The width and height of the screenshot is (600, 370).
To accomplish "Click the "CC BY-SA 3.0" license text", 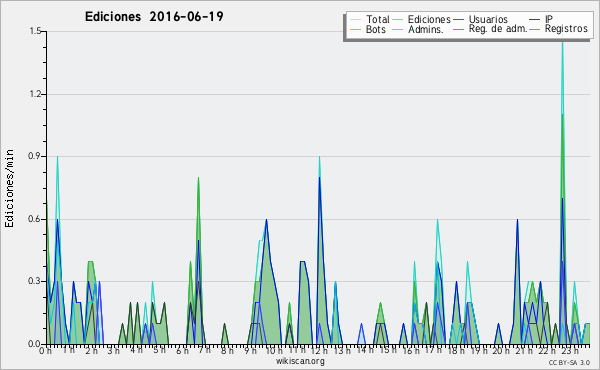I will pyautogui.click(x=569, y=362).
